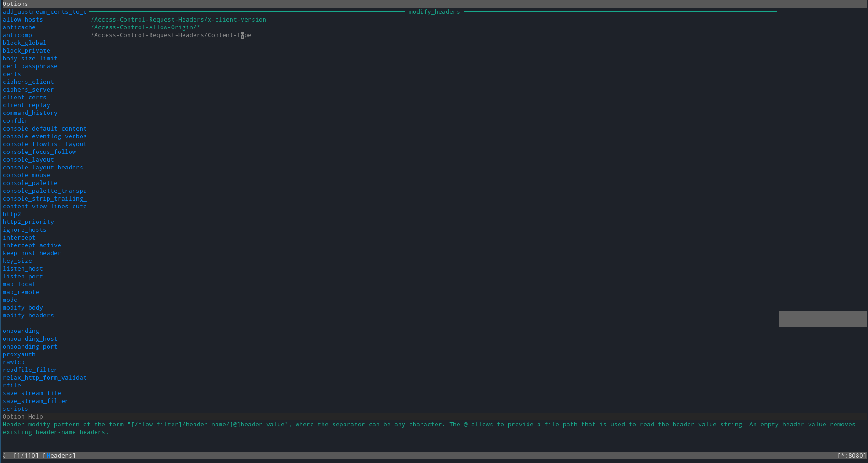
Task: Select the "allow_hosts" option
Action: (22, 19)
